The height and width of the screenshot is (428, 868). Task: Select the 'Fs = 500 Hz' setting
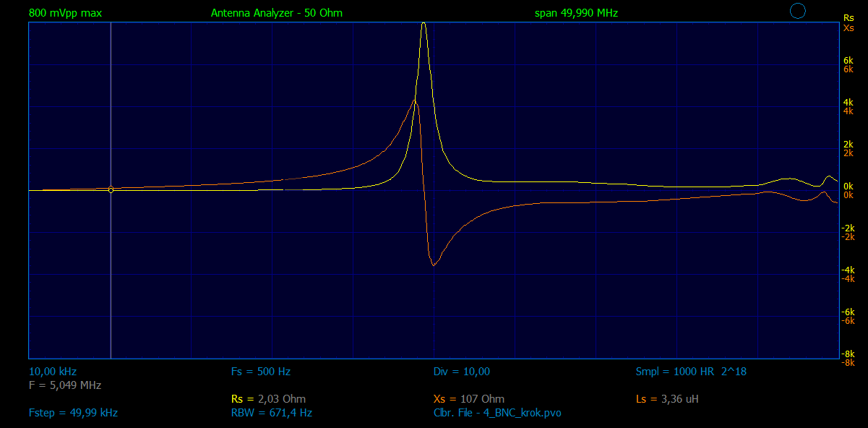coord(260,372)
